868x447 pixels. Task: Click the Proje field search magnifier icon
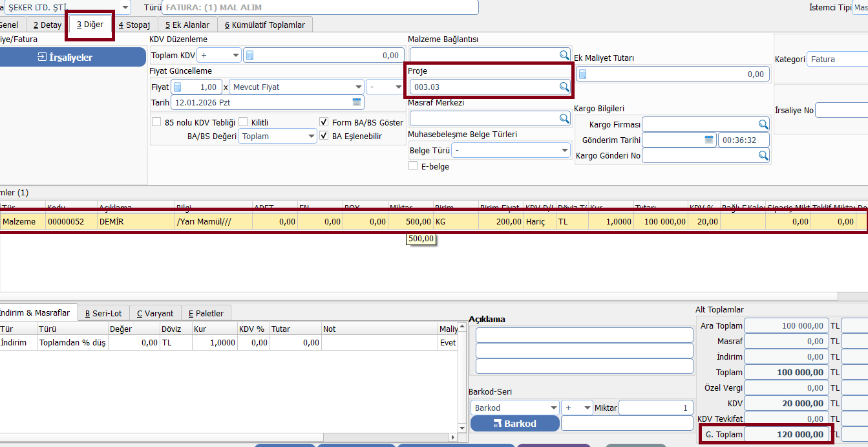pyautogui.click(x=564, y=87)
